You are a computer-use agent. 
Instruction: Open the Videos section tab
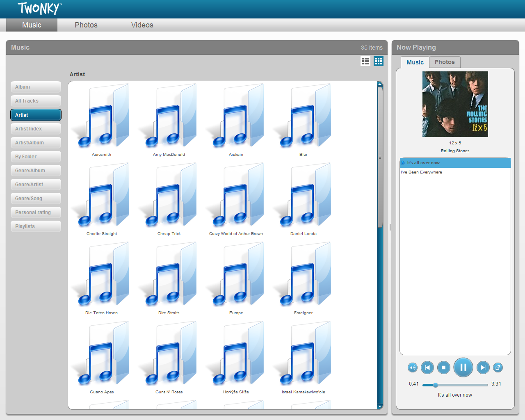coord(142,25)
